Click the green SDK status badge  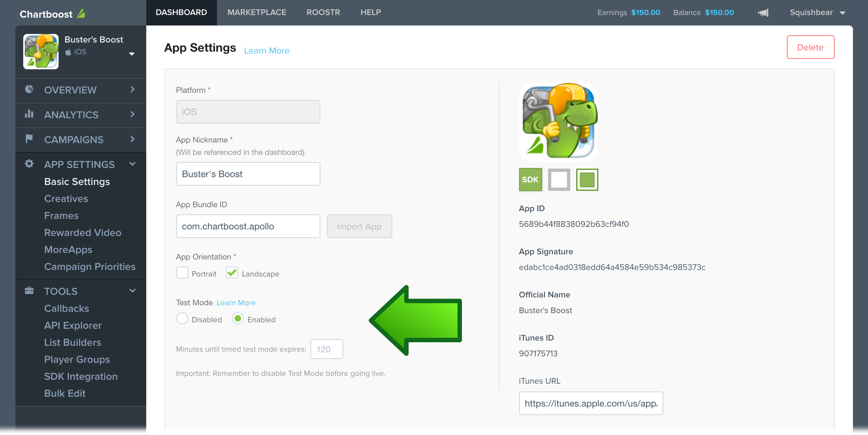point(530,179)
